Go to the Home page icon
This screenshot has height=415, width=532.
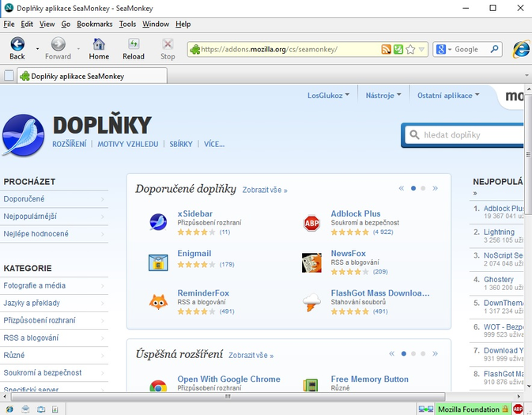99,48
